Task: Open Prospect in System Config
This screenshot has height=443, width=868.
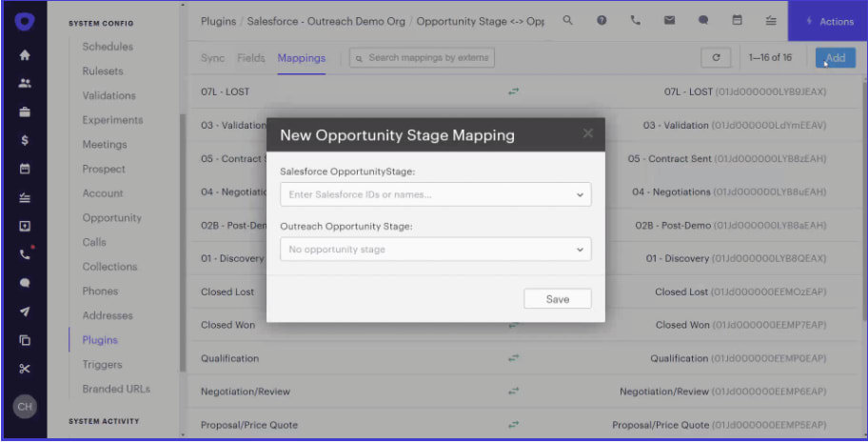Action: tap(104, 169)
